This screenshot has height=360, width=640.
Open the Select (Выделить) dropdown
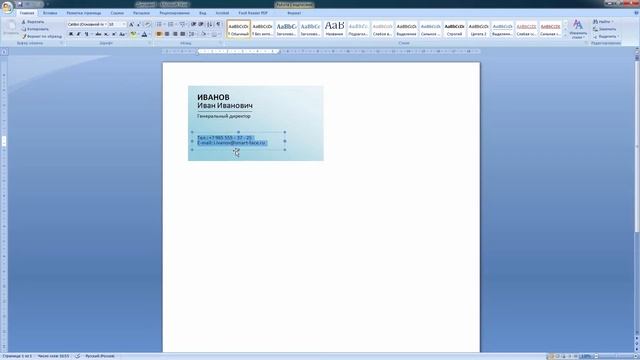click(x=606, y=36)
